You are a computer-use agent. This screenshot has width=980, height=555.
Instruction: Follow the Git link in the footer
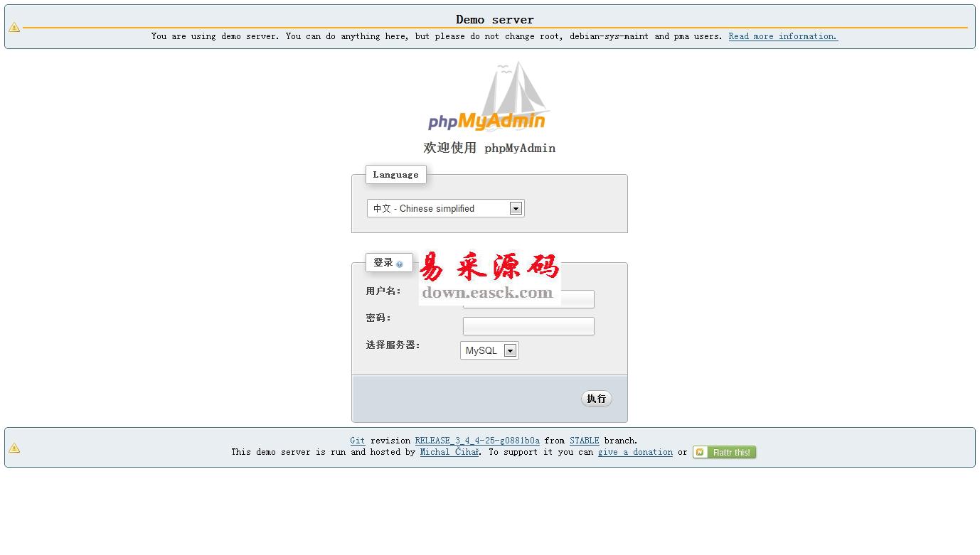pyautogui.click(x=357, y=441)
